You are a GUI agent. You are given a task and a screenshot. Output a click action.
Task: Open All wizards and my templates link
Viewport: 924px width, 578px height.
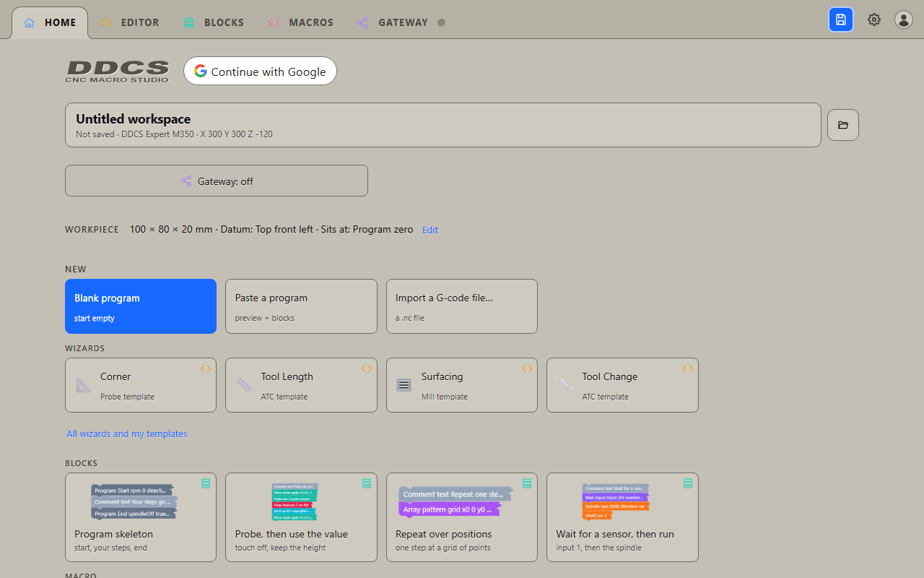click(x=127, y=433)
